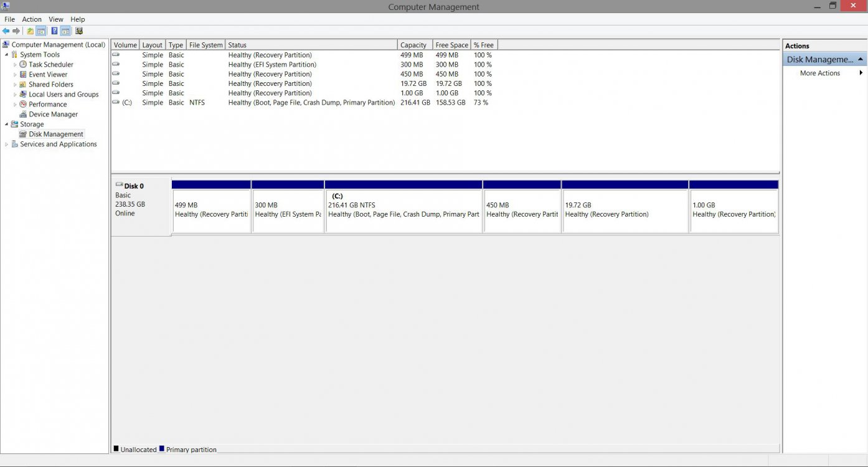Sort by the Type column header
This screenshot has height=467, width=868.
176,45
